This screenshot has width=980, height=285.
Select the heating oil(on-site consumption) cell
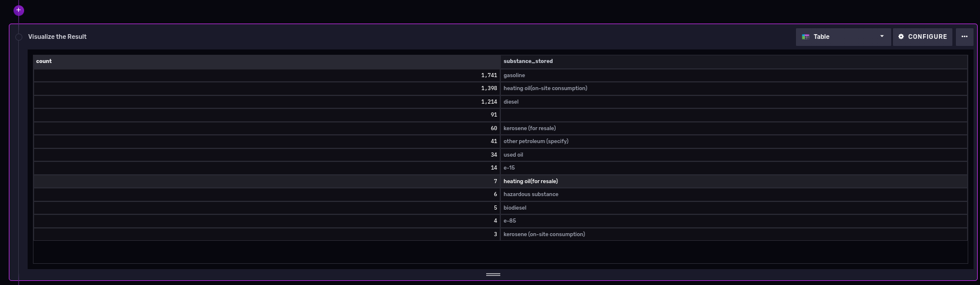(x=545, y=88)
